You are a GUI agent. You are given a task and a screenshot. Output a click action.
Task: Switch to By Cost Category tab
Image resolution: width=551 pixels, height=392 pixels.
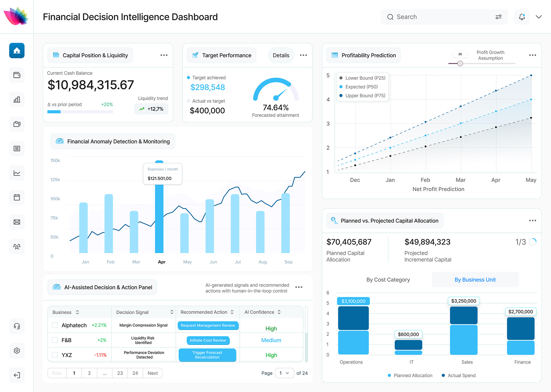(388, 280)
